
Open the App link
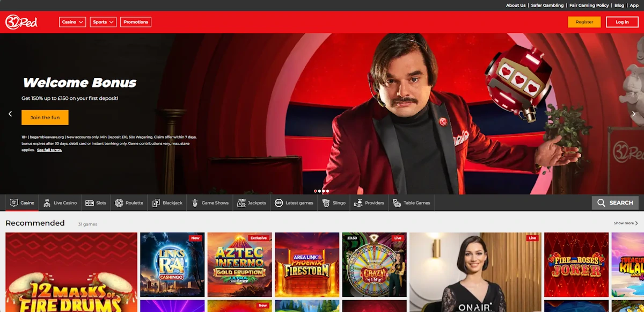coord(634,5)
